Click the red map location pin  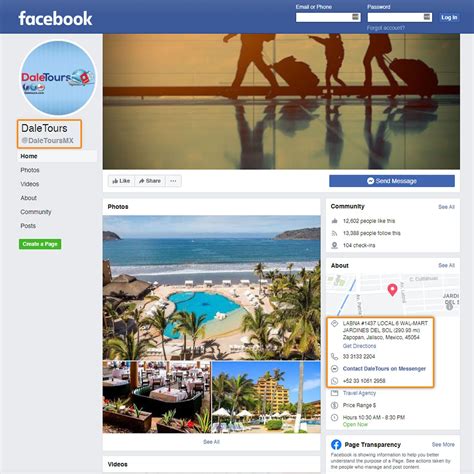click(393, 290)
